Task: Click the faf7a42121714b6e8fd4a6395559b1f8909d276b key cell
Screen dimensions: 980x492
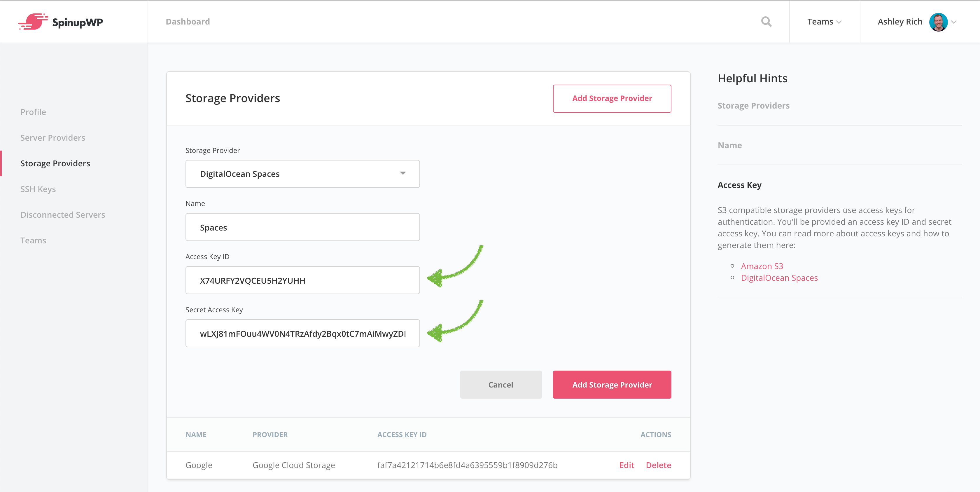Action: (467, 465)
